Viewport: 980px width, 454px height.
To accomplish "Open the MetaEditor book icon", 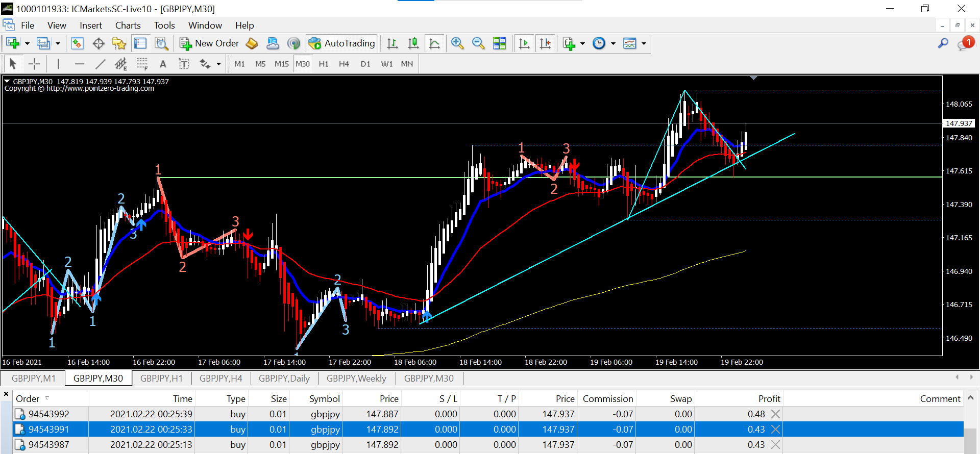I will (252, 43).
